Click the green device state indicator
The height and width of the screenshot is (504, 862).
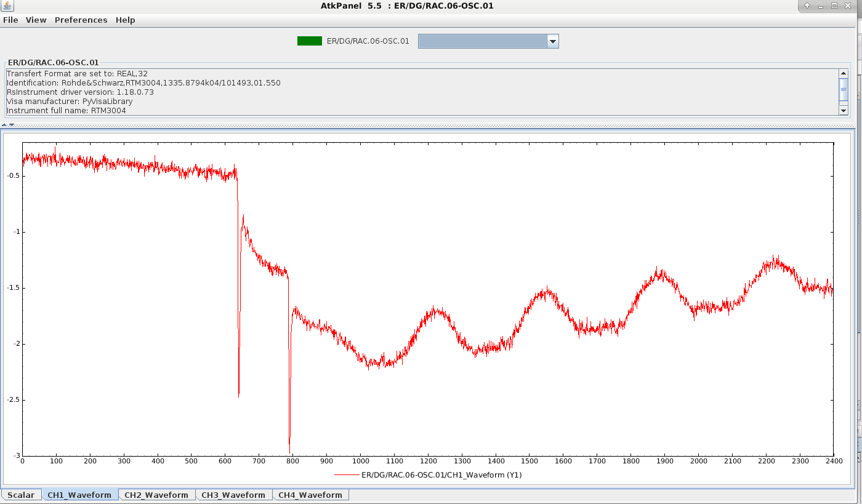[x=309, y=41]
